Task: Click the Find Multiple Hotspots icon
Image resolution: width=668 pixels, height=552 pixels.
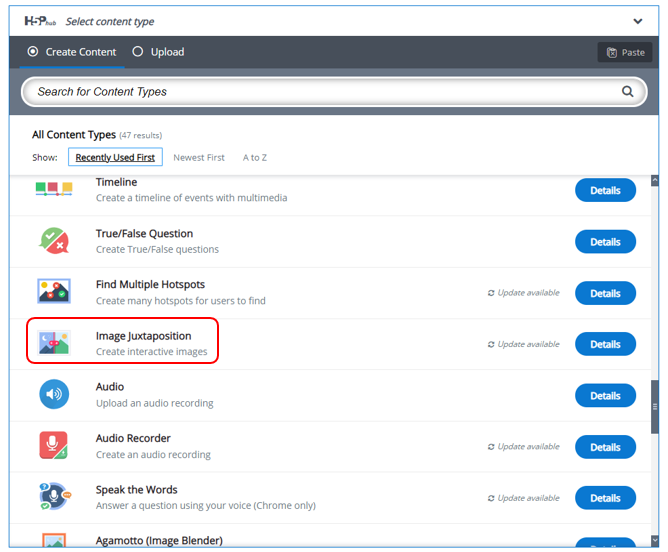Action: tap(54, 291)
